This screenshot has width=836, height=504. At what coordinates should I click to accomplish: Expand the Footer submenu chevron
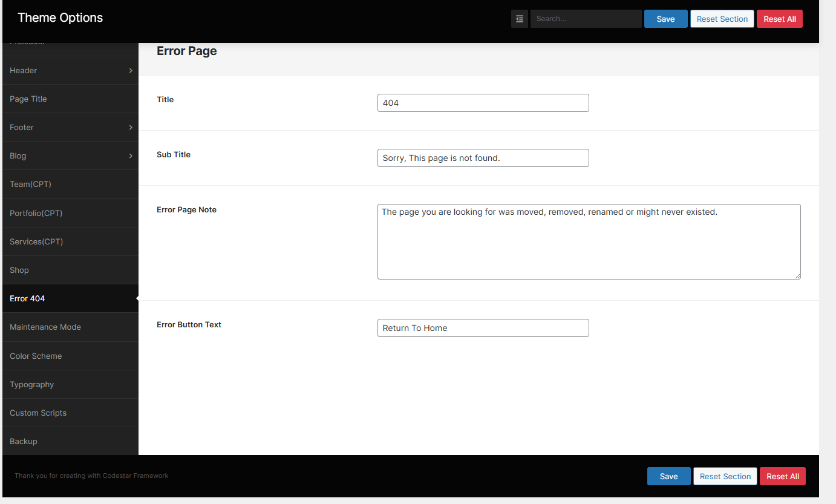coord(131,128)
